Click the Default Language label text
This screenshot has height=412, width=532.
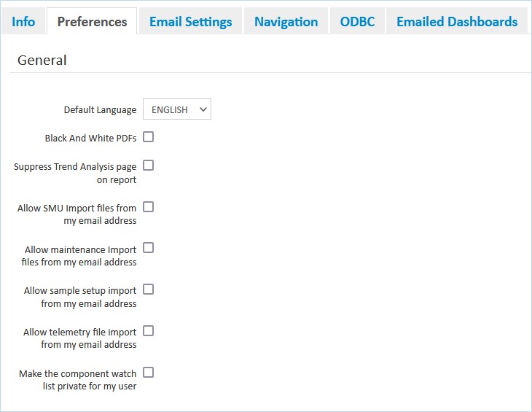[100, 110]
